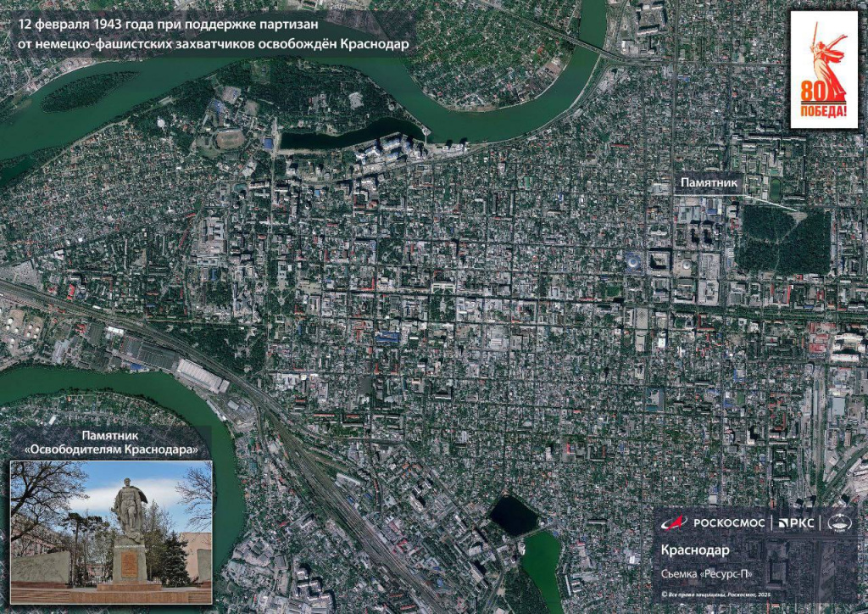Screen dimensions: 868x614
Task: Click the «Освободителям Краснодара» caption
Action: (112, 450)
